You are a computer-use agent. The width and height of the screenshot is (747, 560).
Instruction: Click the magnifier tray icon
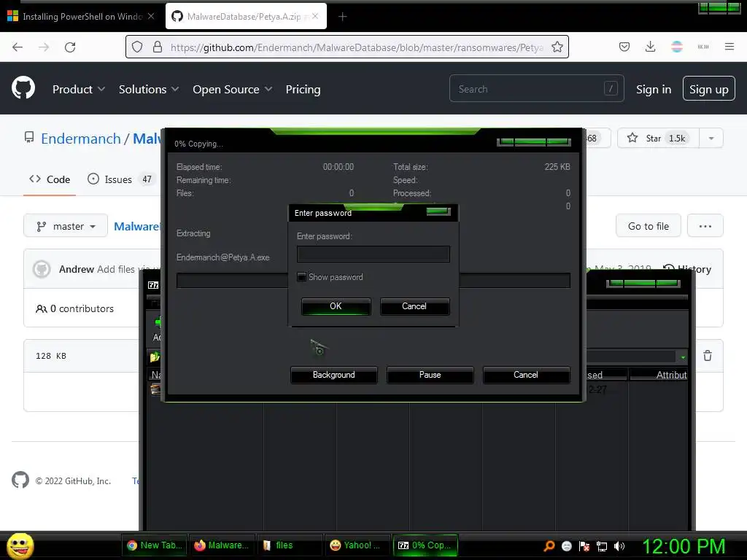click(x=549, y=545)
